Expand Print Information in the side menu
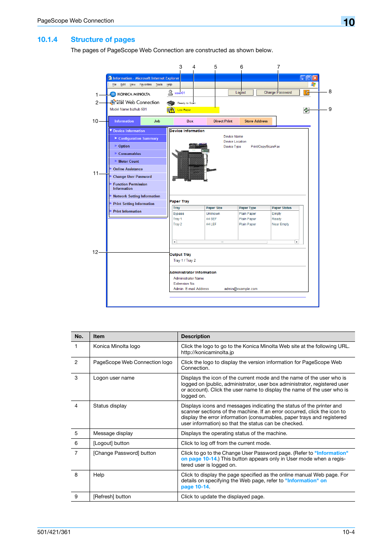The width and height of the screenshot is (392, 555). pyautogui.click(x=138, y=212)
